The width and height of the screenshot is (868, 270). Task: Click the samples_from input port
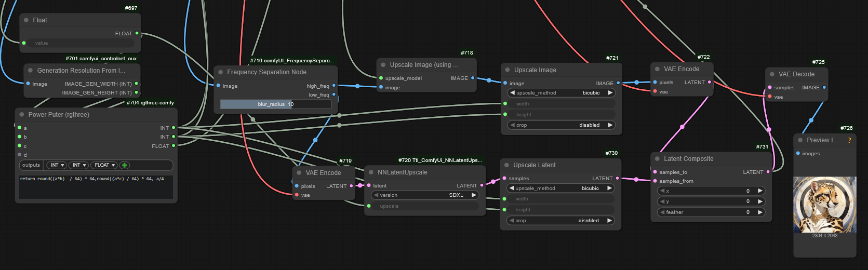[x=655, y=181]
